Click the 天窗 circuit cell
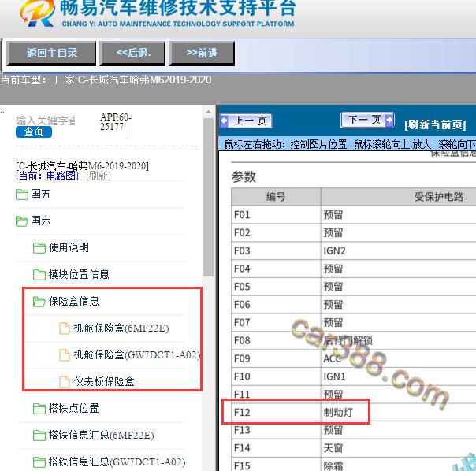The image size is (476, 471). click(398, 448)
